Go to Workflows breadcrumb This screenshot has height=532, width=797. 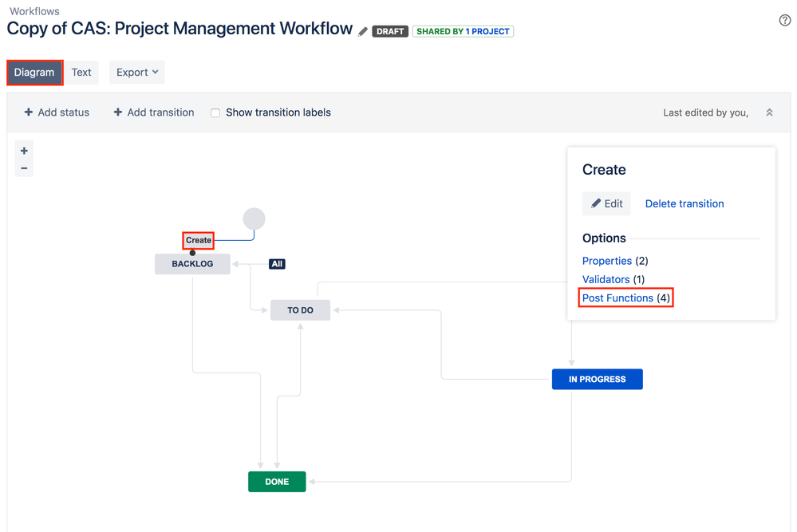click(x=34, y=11)
